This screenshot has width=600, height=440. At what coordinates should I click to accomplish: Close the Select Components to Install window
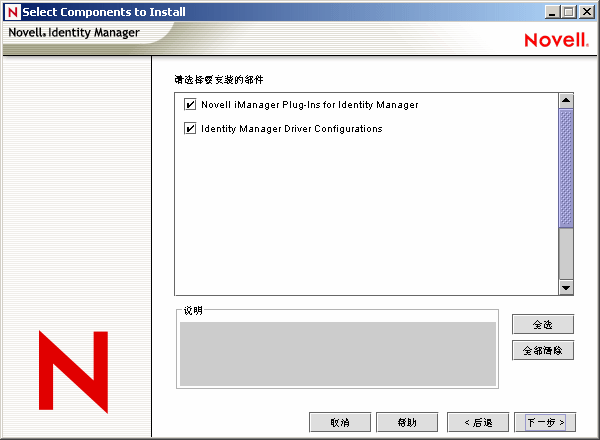click(587, 12)
